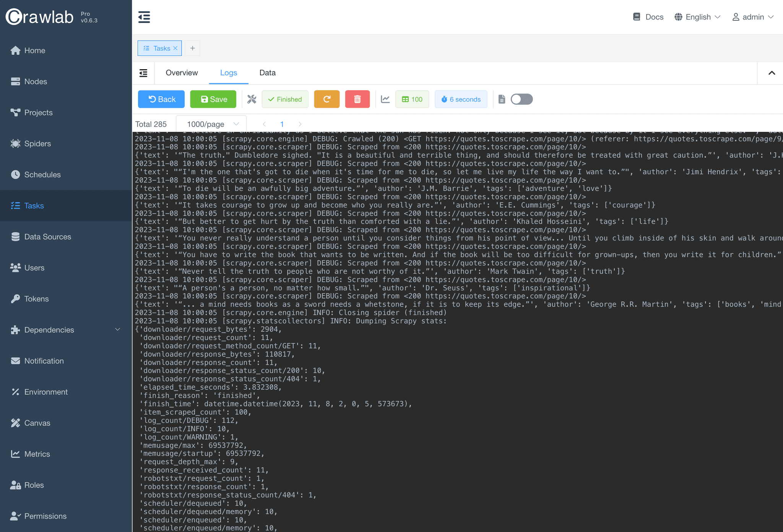Click the delete task trash icon
783x532 pixels.
click(357, 99)
